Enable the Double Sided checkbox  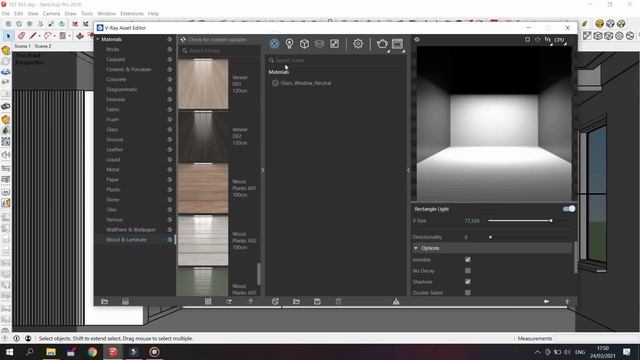coord(468,292)
